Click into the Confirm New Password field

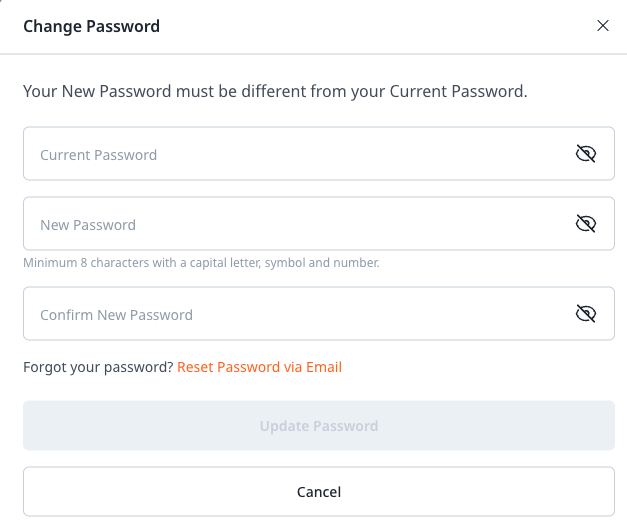(x=319, y=313)
